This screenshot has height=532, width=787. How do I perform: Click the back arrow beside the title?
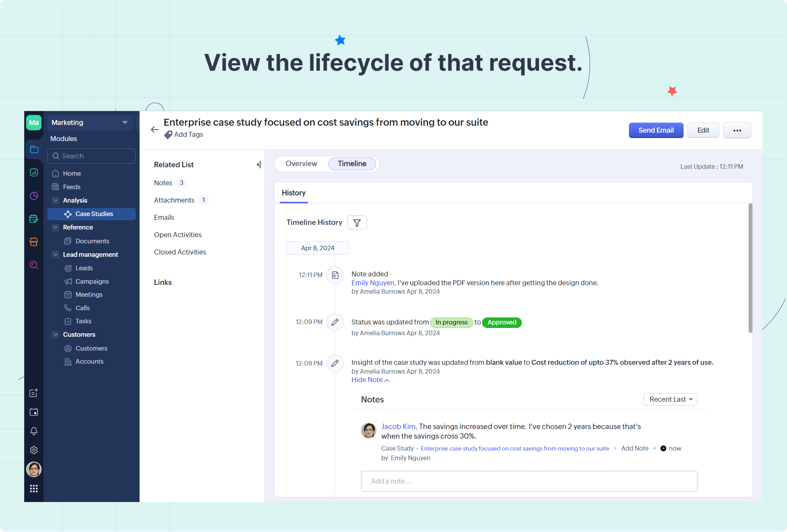point(155,130)
